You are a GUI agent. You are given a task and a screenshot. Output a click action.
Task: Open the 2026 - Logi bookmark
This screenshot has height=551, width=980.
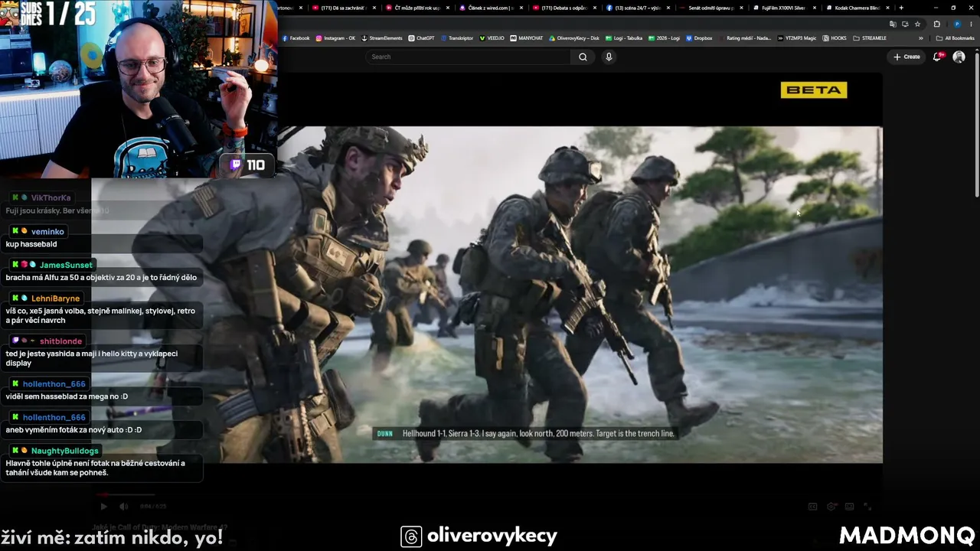[x=664, y=38]
